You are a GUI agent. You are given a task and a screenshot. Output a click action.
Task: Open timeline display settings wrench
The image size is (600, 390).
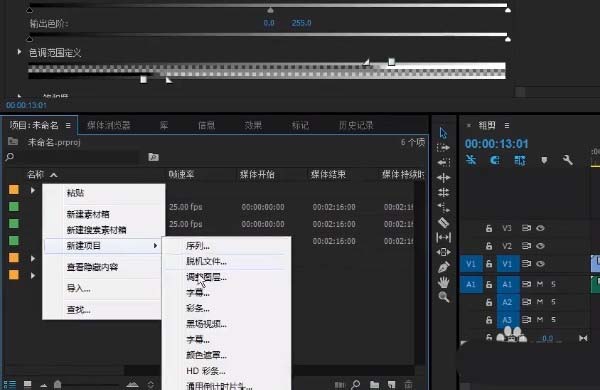click(x=567, y=160)
